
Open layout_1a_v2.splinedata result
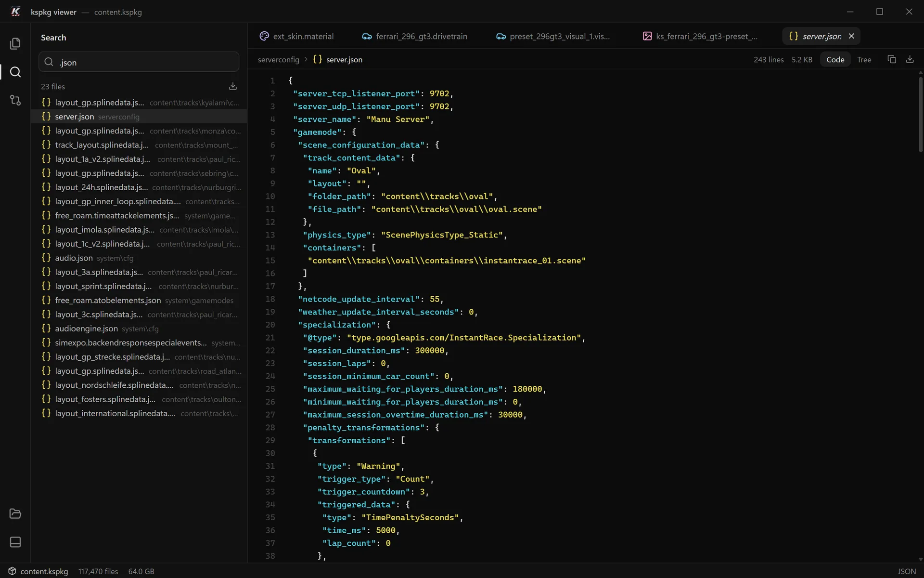(x=139, y=159)
